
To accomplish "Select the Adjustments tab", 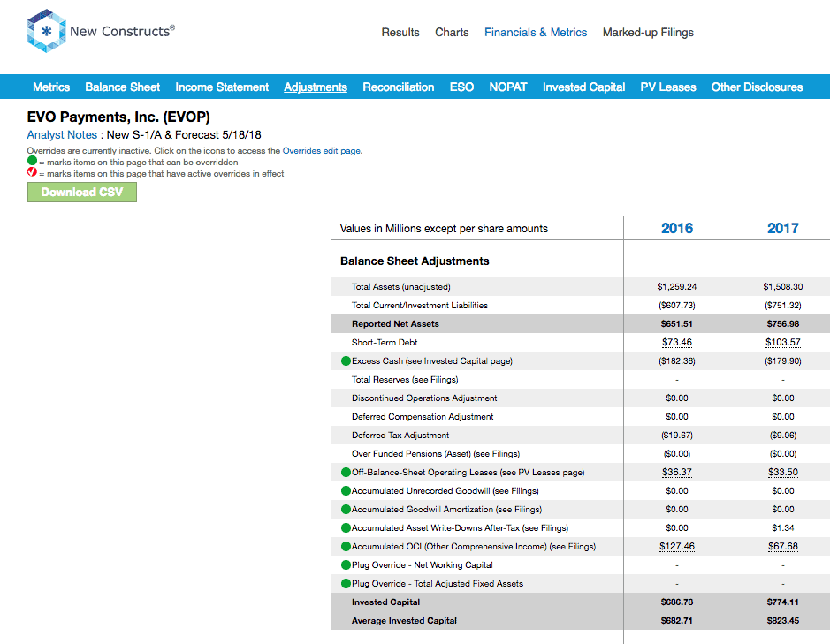I will coord(316,87).
